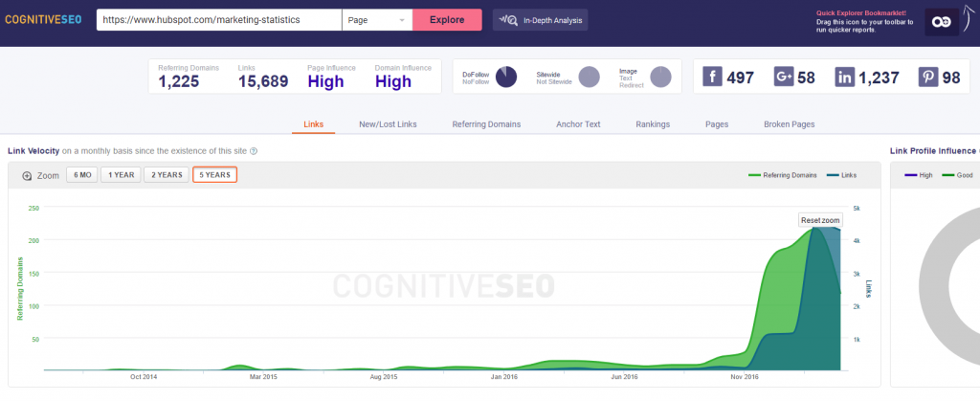Click the Referring Domains value 1,225
980x401 pixels.
(179, 81)
